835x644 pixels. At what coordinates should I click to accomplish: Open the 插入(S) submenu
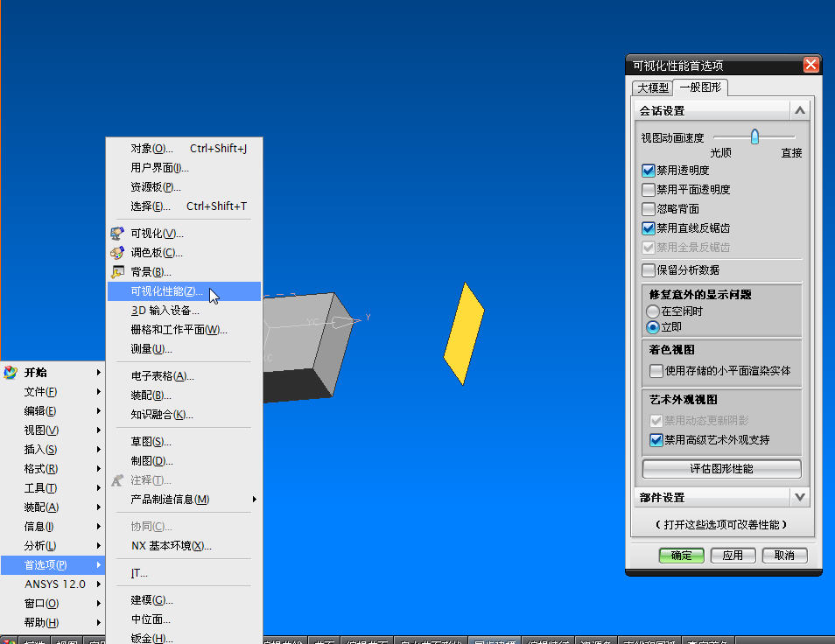[x=53, y=449]
